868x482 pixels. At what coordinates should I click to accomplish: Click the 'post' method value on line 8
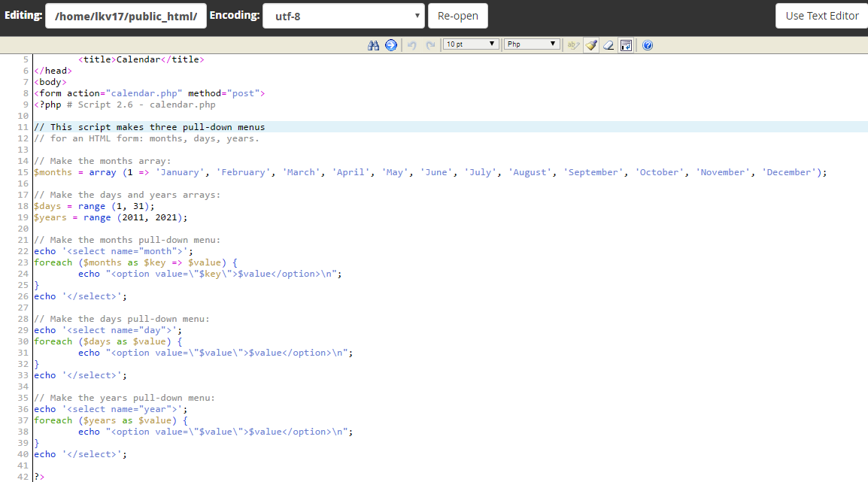point(243,93)
